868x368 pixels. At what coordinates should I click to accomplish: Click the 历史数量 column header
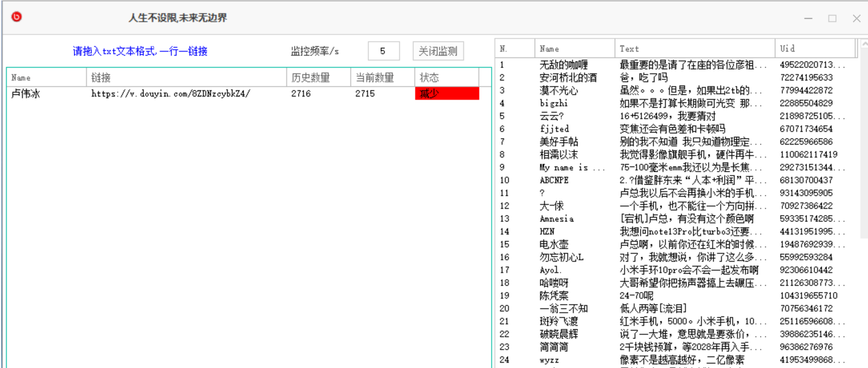click(318, 77)
